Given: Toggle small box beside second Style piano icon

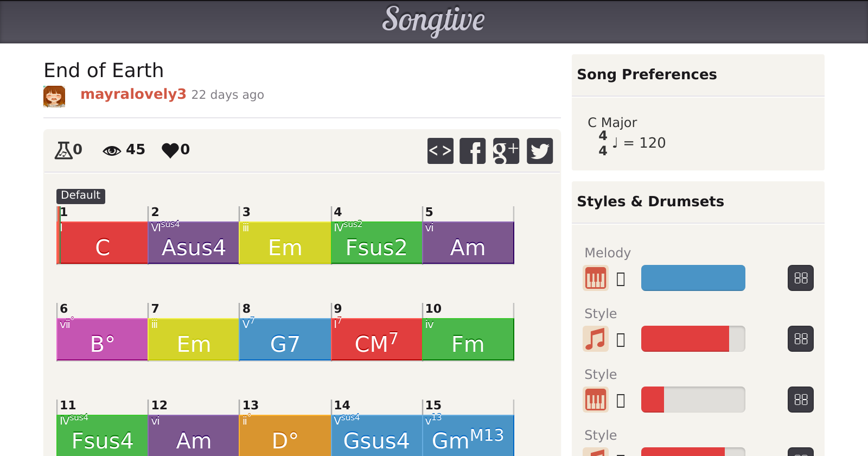Looking at the screenshot, I should (621, 401).
